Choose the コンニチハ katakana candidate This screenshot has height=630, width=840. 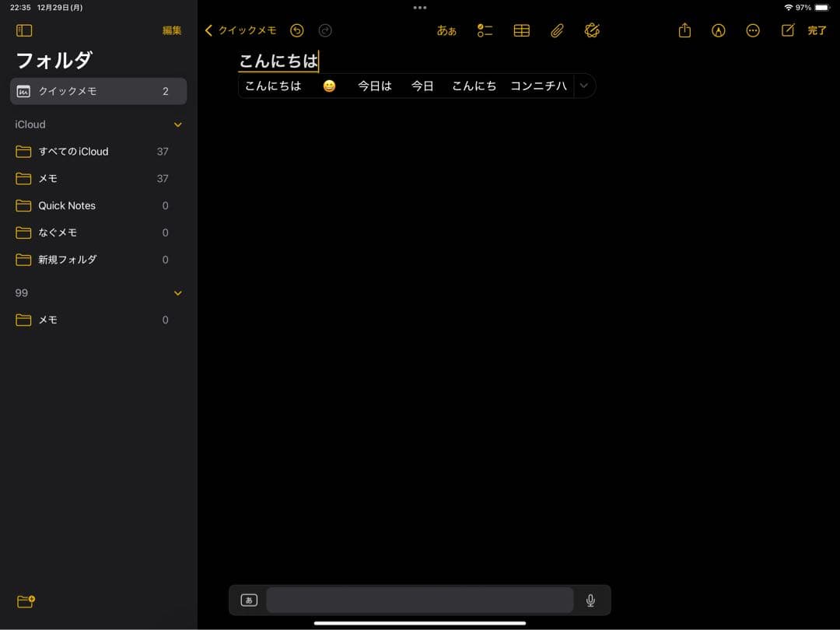tap(538, 86)
